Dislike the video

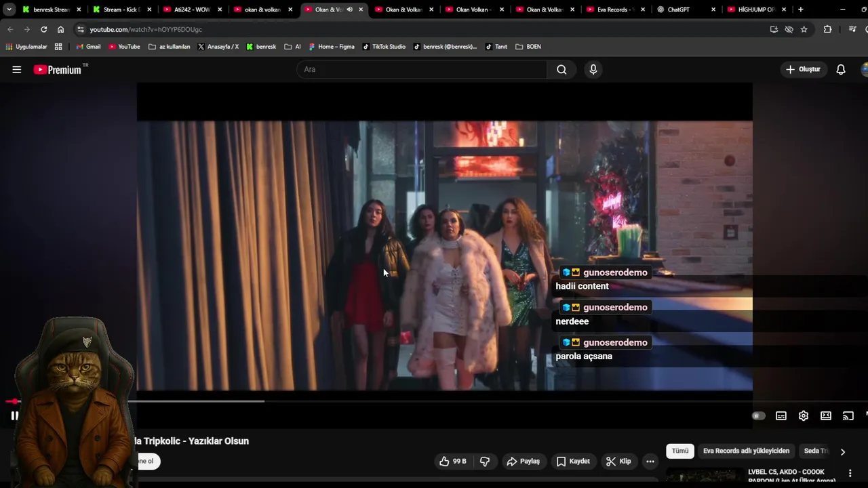(x=485, y=461)
